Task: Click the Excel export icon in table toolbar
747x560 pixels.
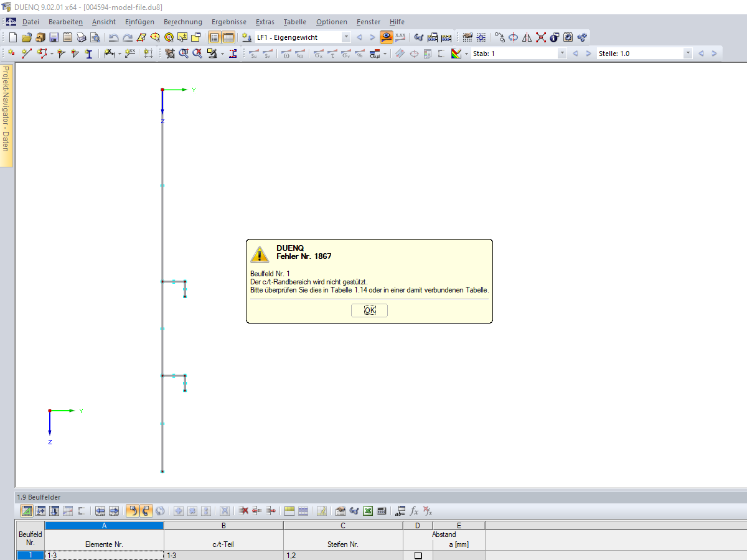Action: (x=368, y=511)
